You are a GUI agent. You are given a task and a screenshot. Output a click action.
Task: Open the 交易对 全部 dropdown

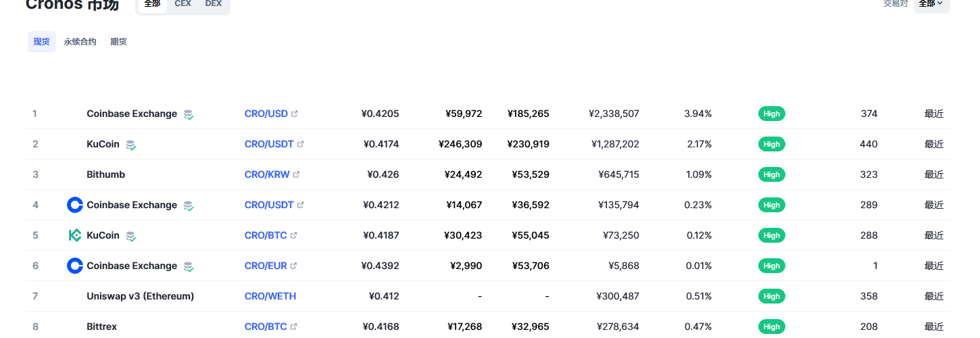click(x=931, y=4)
